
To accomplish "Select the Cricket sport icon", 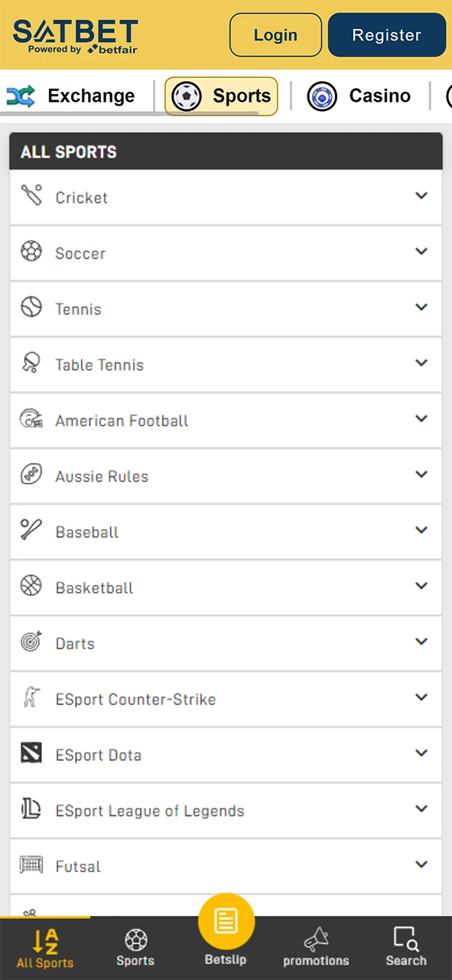I will pos(31,194).
